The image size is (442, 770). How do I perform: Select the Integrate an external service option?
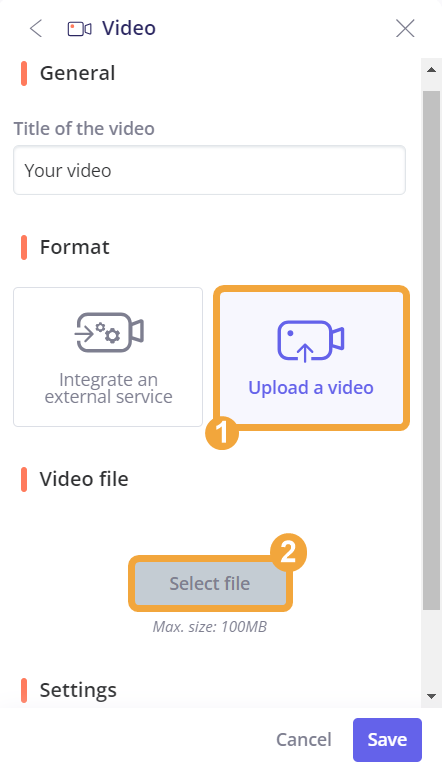click(x=108, y=357)
